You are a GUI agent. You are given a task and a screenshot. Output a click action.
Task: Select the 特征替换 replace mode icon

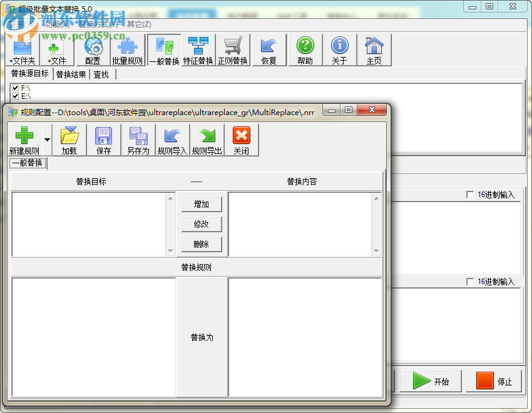(x=199, y=49)
